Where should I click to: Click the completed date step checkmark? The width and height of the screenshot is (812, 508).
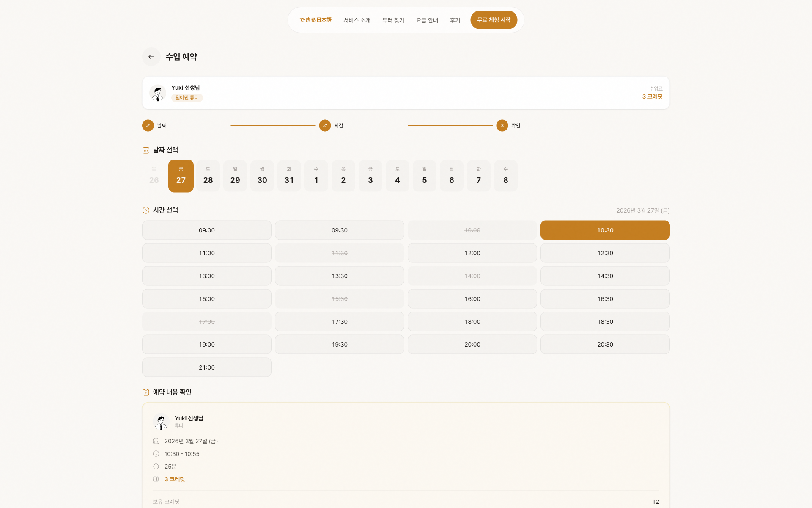(x=148, y=126)
